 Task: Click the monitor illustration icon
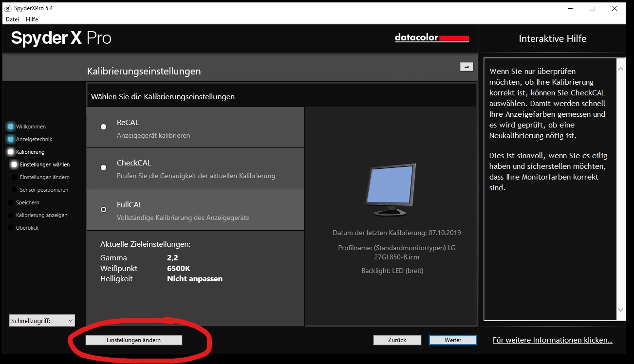391,191
